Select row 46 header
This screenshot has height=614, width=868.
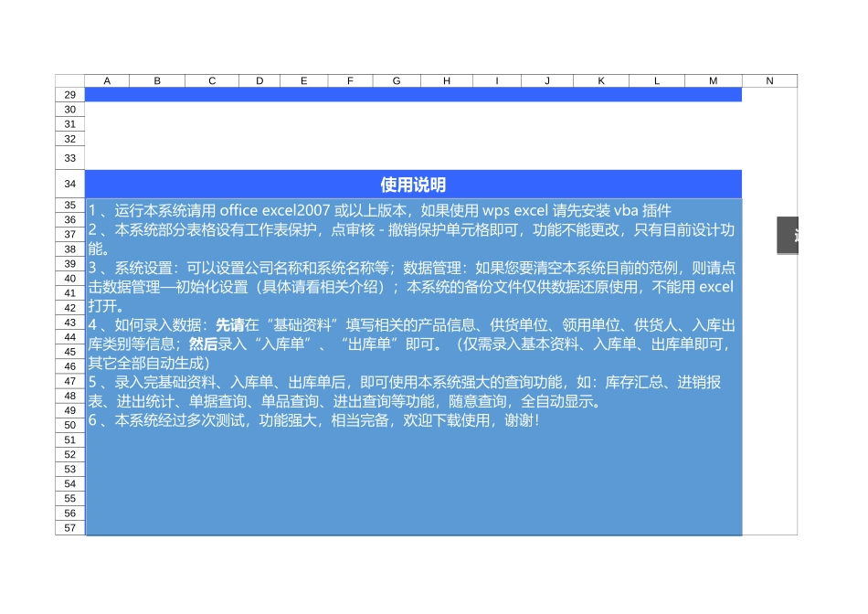pyautogui.click(x=69, y=366)
